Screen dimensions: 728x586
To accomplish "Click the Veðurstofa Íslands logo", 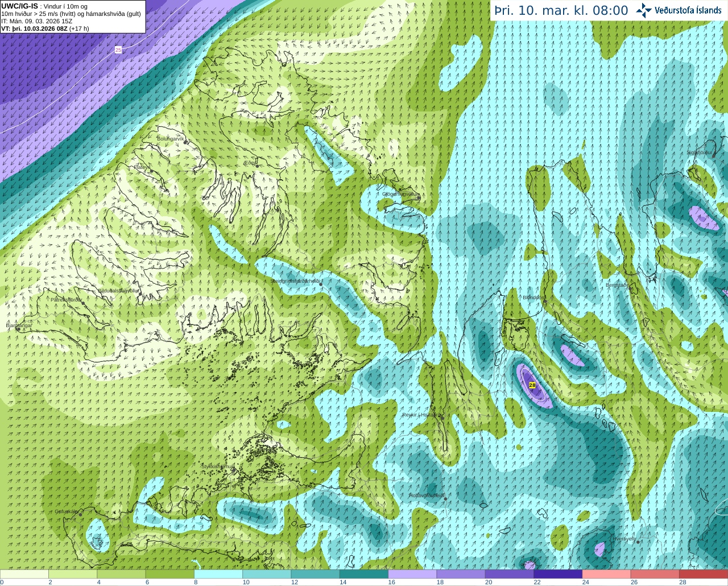I will tap(679, 10).
